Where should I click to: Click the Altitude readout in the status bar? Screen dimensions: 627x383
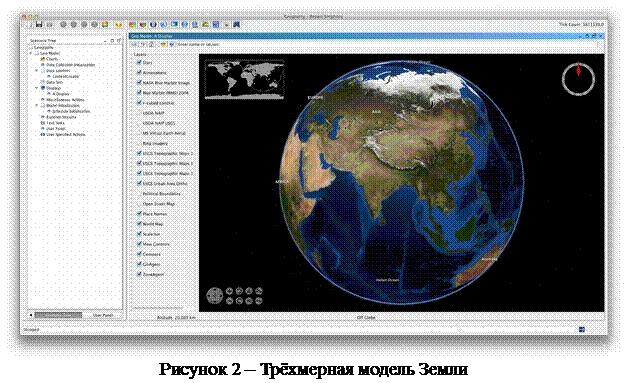pyautogui.click(x=176, y=318)
